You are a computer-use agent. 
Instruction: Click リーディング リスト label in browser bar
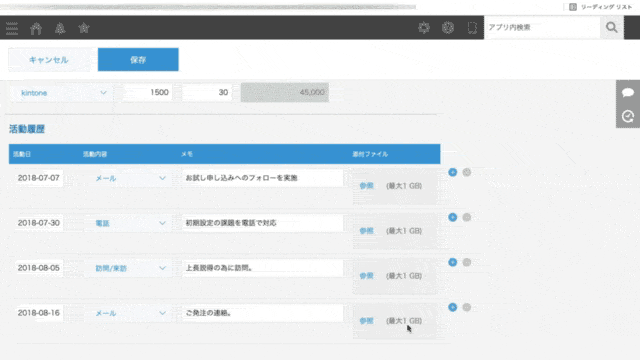pos(607,7)
